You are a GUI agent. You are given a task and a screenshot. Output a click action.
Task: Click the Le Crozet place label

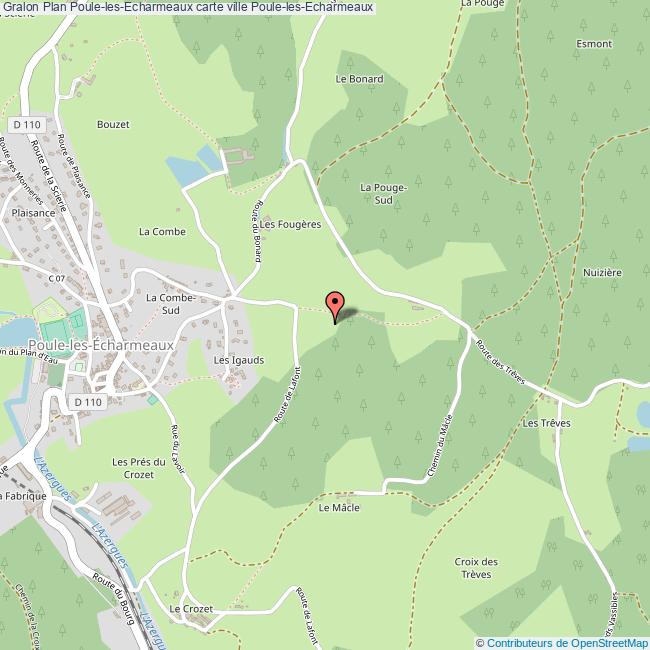tap(191, 609)
